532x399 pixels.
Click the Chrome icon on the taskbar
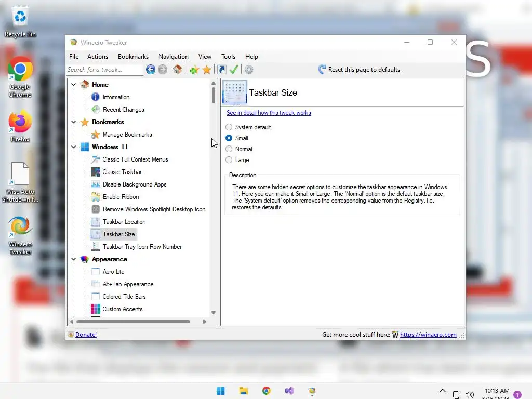[267, 391]
